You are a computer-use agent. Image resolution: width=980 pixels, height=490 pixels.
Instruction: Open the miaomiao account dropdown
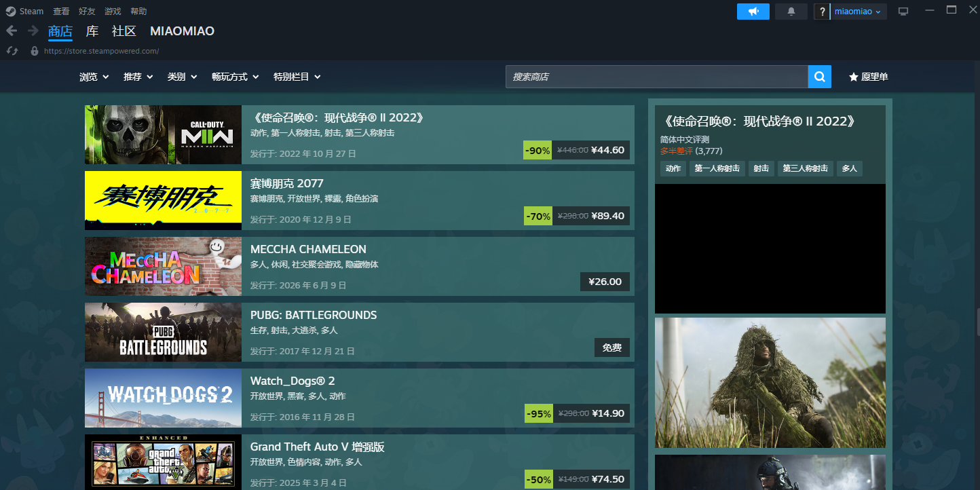coord(859,12)
